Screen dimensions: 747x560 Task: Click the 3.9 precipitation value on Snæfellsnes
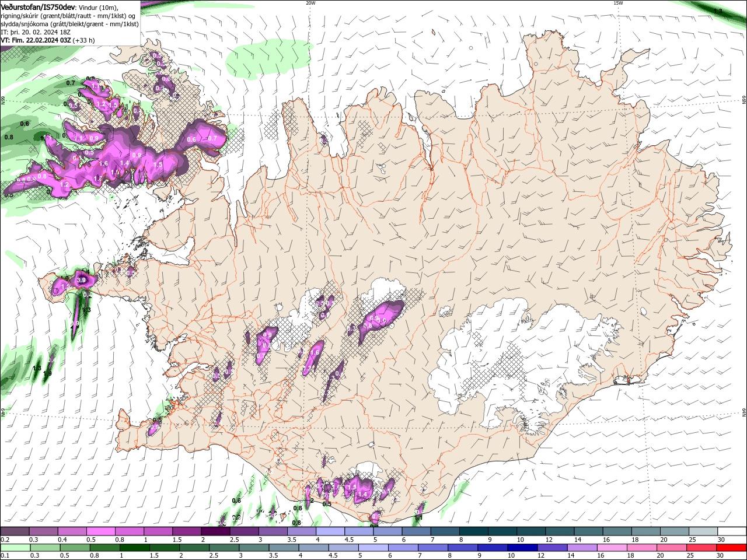81,280
